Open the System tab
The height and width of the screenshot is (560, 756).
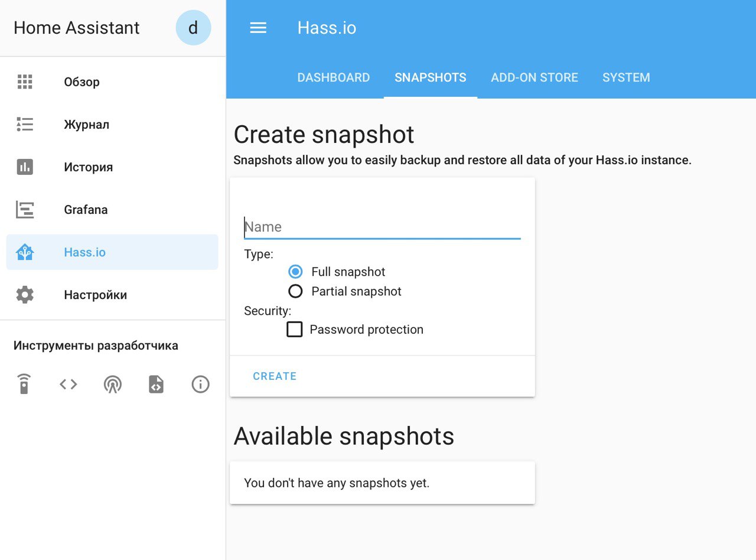(626, 77)
